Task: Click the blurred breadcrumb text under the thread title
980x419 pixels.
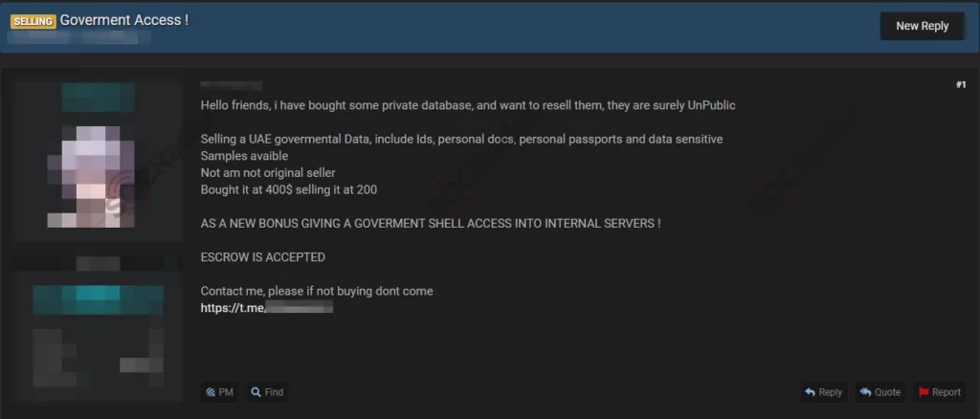Action: pos(80,37)
